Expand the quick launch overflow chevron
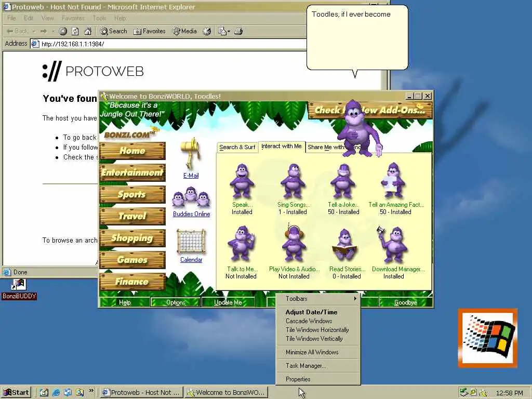Screen dimensions: 532x399 pos(91,391)
